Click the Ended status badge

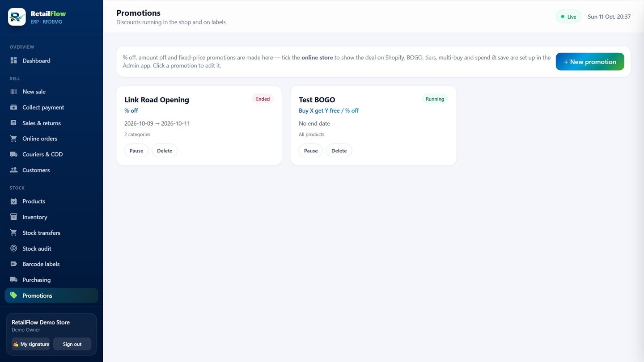(263, 99)
